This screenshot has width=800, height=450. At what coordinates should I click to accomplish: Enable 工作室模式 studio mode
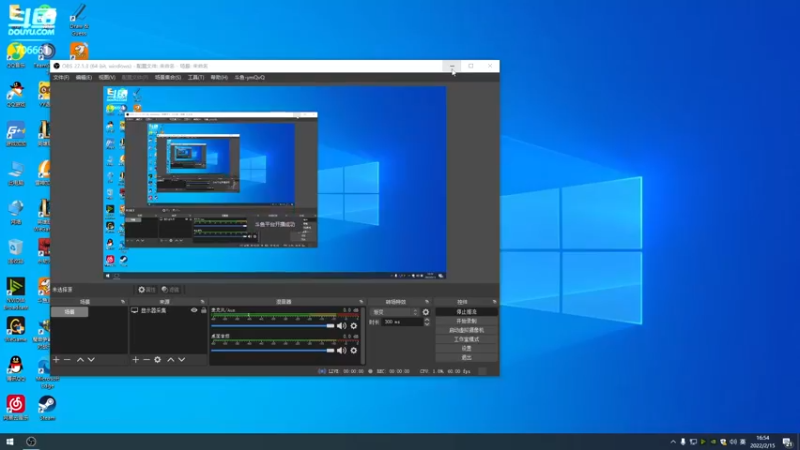(466, 339)
